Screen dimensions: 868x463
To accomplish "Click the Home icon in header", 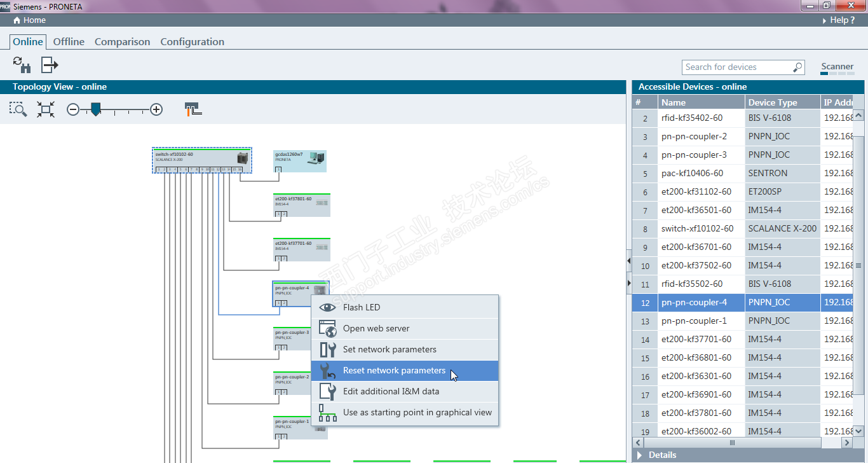I will pos(17,20).
